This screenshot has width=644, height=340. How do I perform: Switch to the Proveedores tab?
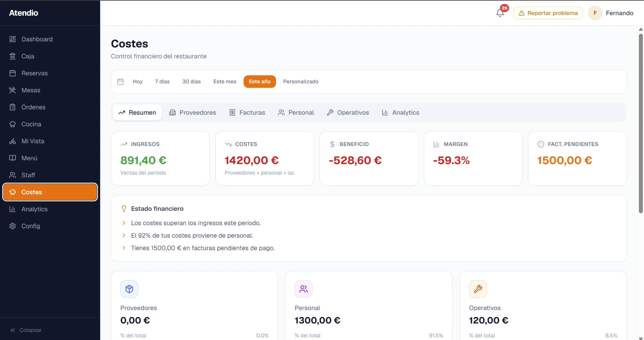tap(193, 113)
